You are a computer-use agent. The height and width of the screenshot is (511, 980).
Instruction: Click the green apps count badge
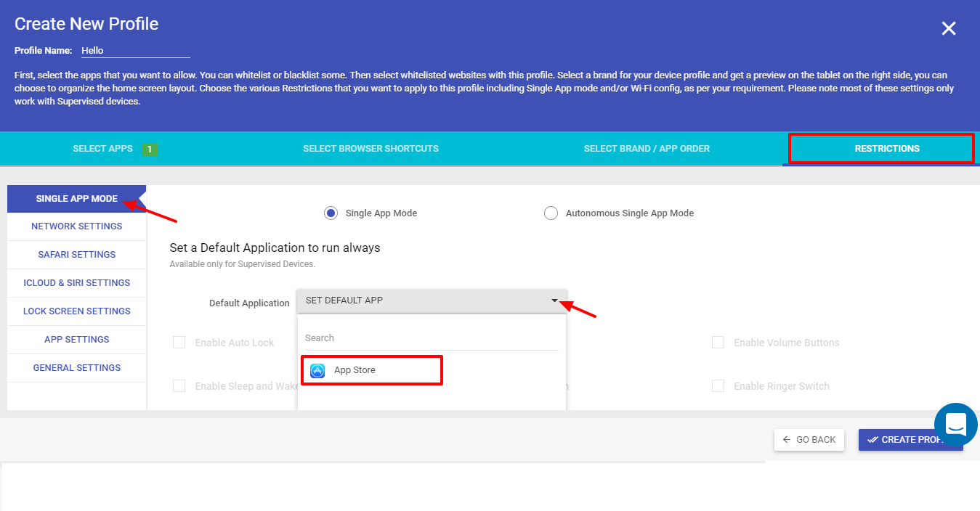(150, 149)
